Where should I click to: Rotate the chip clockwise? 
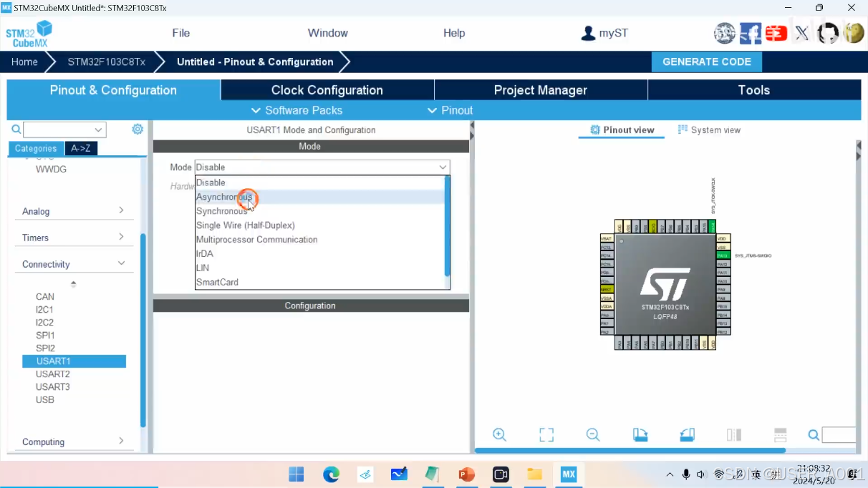[640, 434]
